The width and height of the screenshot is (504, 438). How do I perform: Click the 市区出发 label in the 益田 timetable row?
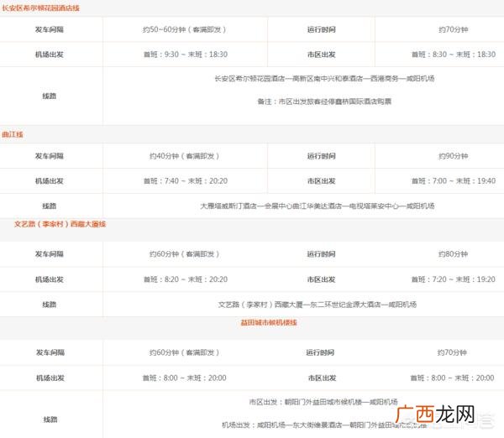tap(322, 378)
